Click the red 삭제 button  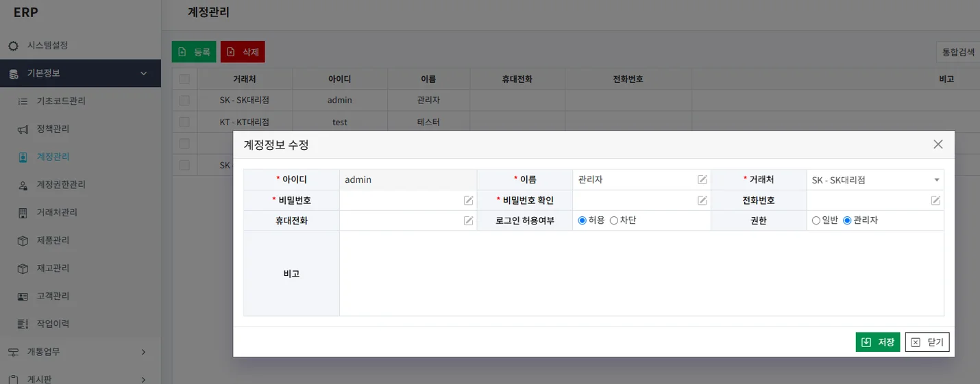(243, 52)
